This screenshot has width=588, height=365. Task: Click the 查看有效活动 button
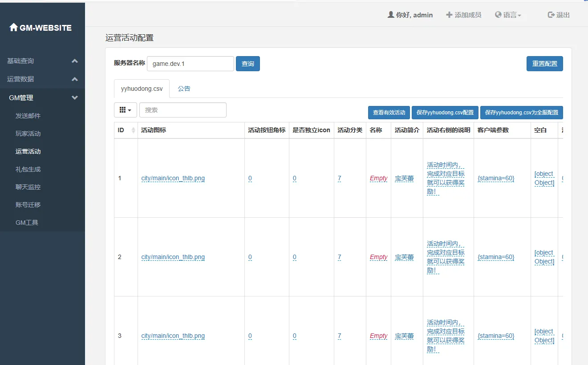pos(389,113)
